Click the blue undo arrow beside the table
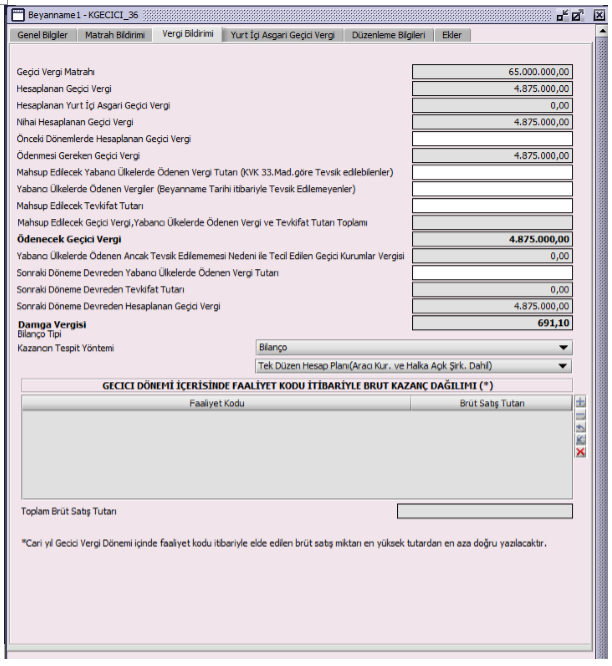This screenshot has width=612, height=666. tap(580, 427)
